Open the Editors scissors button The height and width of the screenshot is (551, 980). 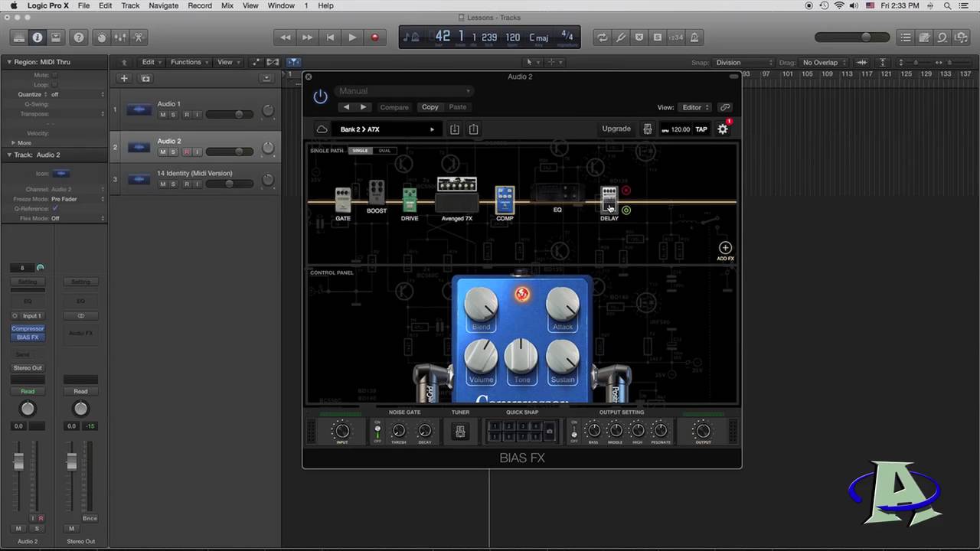pos(139,37)
